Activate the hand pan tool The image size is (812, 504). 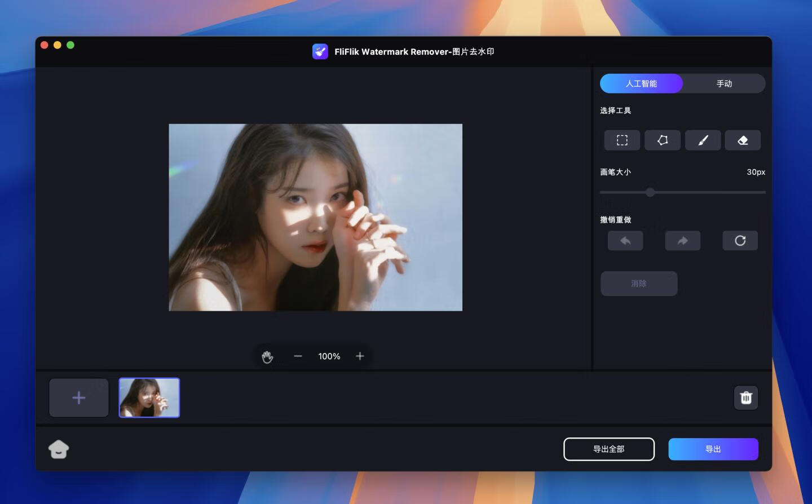click(x=267, y=356)
